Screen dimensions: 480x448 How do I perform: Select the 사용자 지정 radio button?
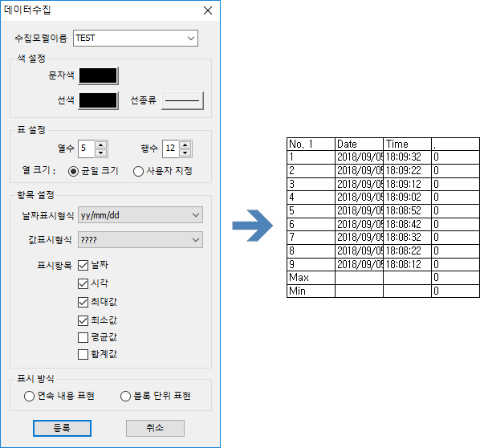pos(138,171)
